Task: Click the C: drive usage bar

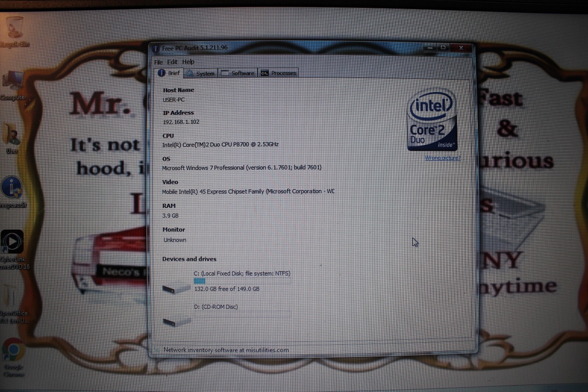Action: (242, 281)
